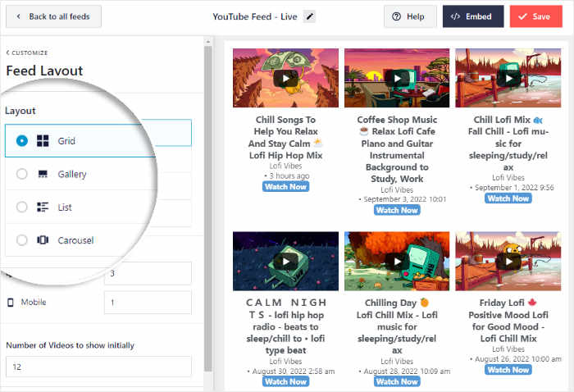Play the Chill Lofi Mix Fall Chill video

click(x=508, y=78)
